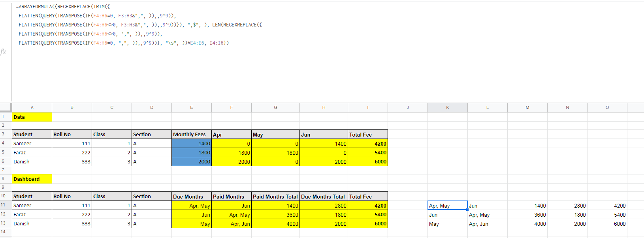This screenshot has height=238, width=644.
Task: Select column O header
Action: pyautogui.click(x=607, y=107)
